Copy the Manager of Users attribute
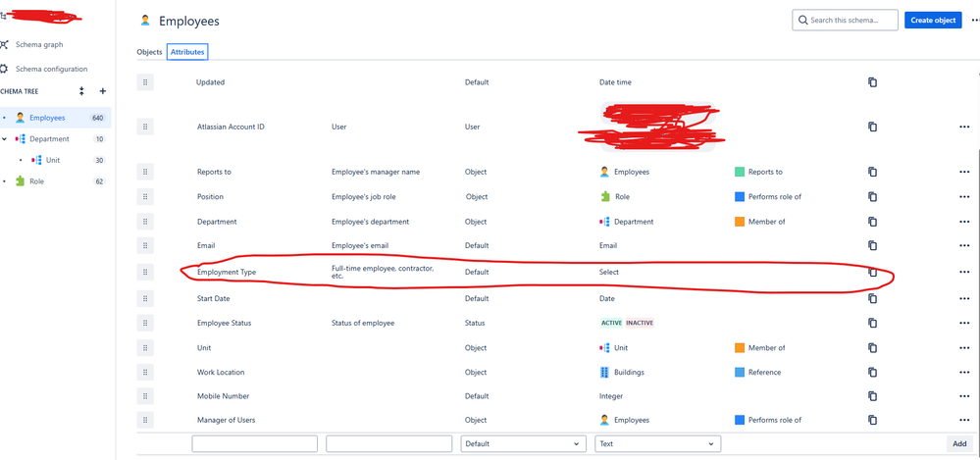980x460 pixels. coord(872,420)
